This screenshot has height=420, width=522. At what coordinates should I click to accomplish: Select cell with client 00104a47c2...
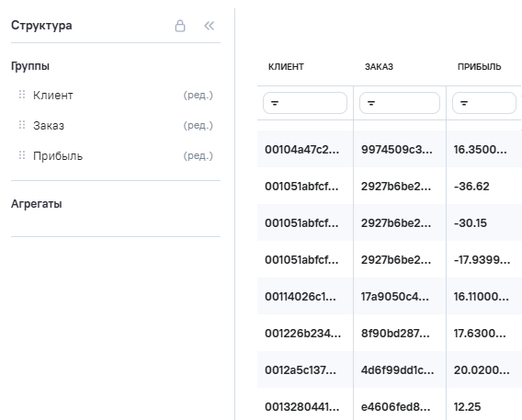(305, 150)
